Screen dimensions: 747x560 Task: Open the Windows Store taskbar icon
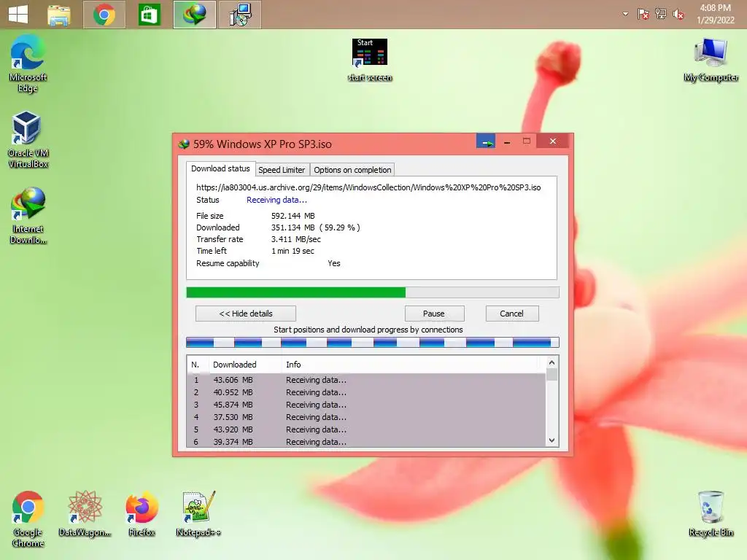[x=149, y=15]
